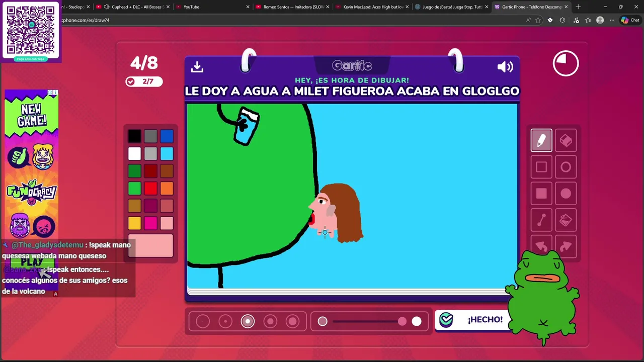The width and height of the screenshot is (644, 362).
Task: Redo the drawing stroke
Action: [566, 246]
